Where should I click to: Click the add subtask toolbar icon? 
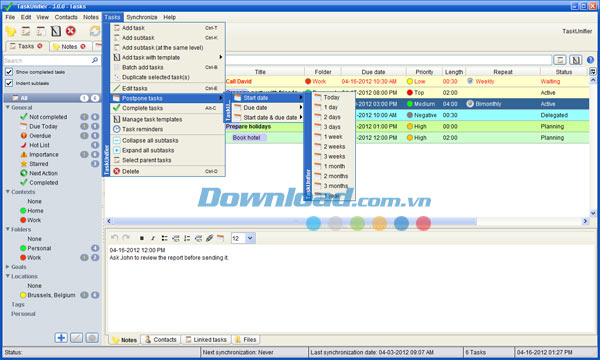point(41,31)
